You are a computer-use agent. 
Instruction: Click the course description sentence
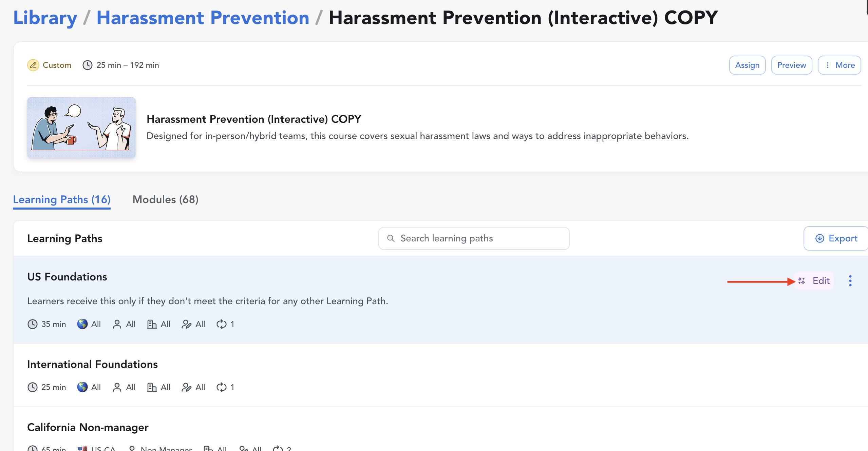pos(418,136)
